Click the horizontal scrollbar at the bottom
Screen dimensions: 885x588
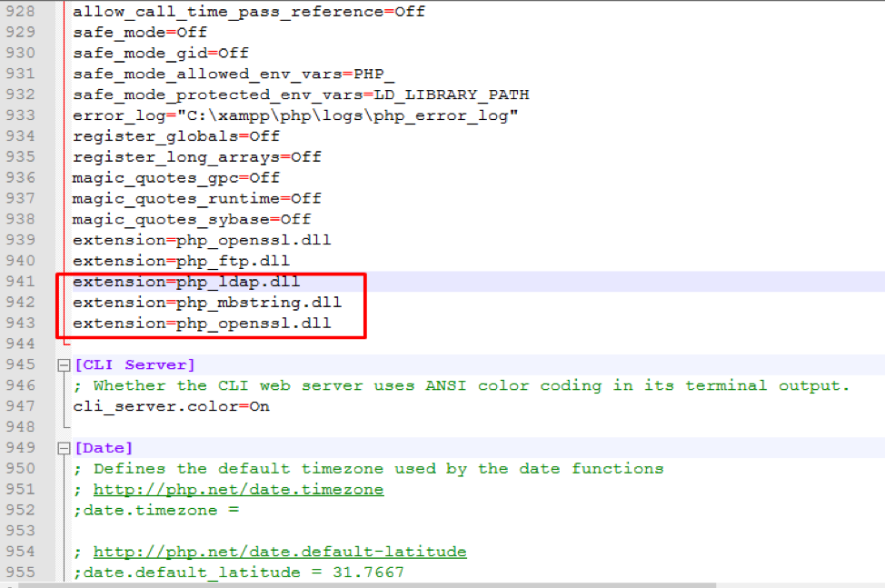367,584
